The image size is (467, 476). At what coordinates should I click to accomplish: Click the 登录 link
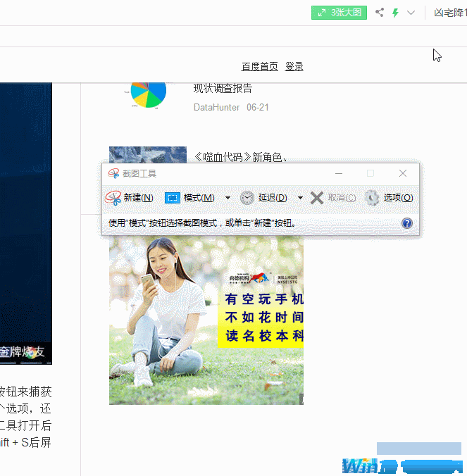pyautogui.click(x=294, y=66)
